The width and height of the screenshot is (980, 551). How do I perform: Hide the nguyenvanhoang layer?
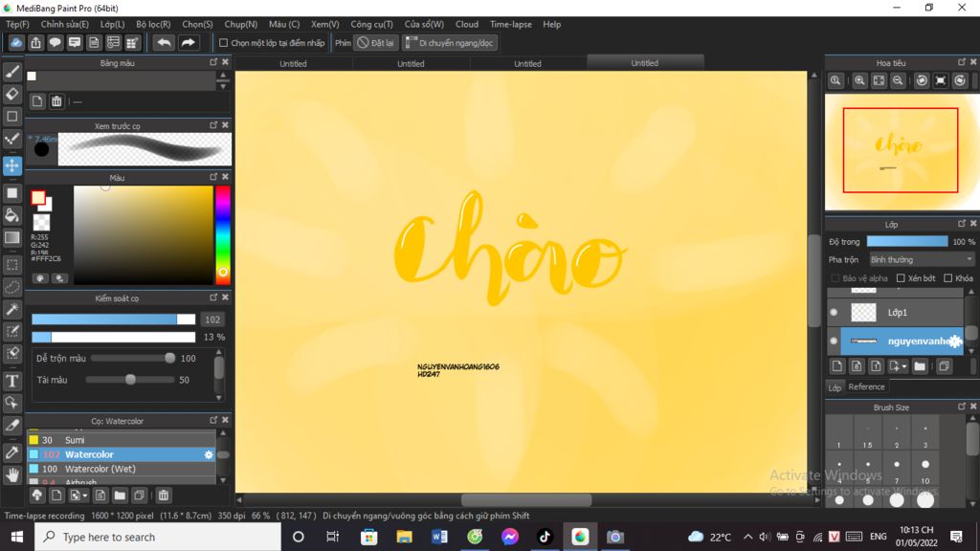834,342
